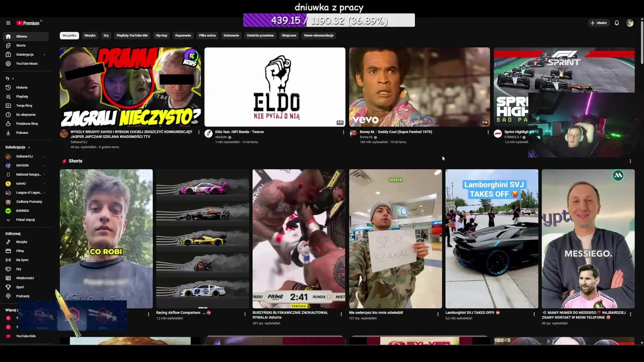
Task: Play the Messiego short thumbnail
Action: [x=588, y=239]
